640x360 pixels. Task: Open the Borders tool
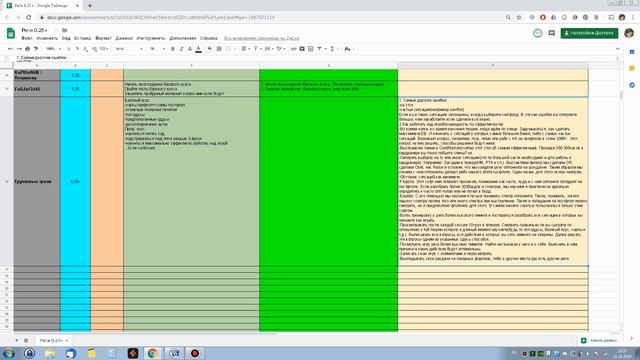[219, 49]
